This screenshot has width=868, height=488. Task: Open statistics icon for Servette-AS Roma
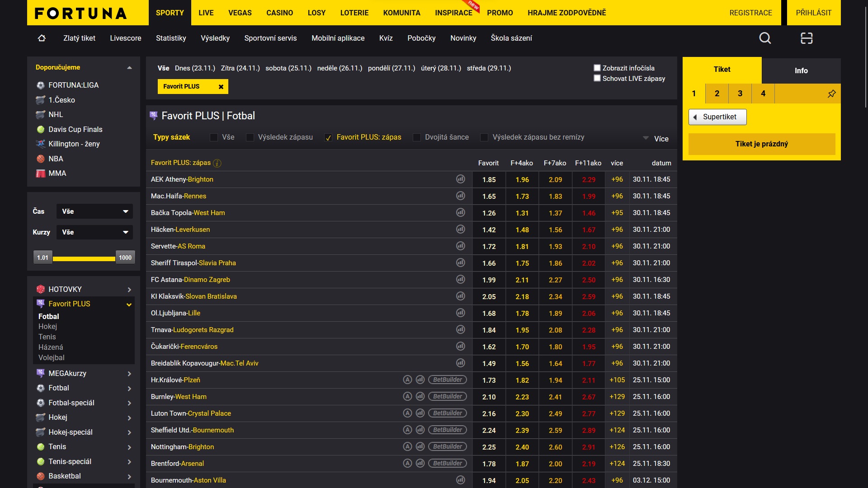(460, 246)
